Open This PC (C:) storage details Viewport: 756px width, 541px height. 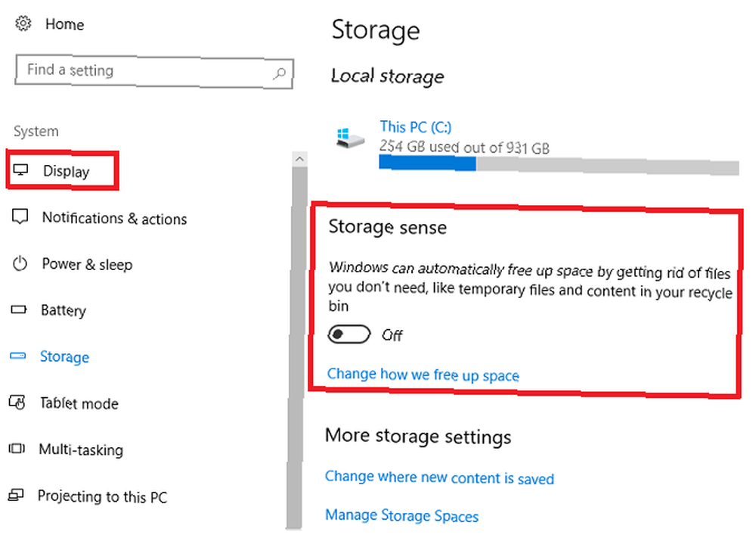[416, 127]
